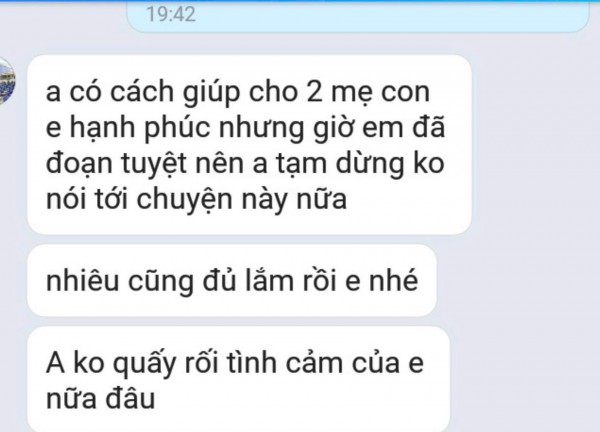Click the words "2 mẹ con"

(368, 92)
